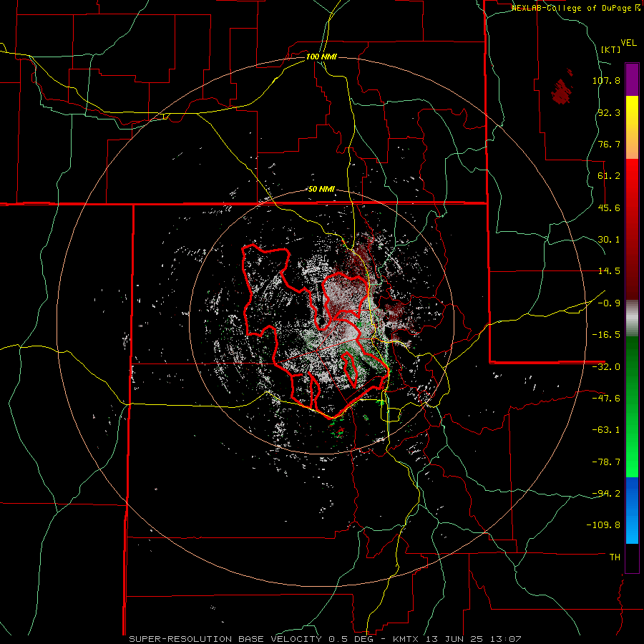This screenshot has height=644, width=644.
Task: Click the VEL legend title
Action: [x=628, y=43]
